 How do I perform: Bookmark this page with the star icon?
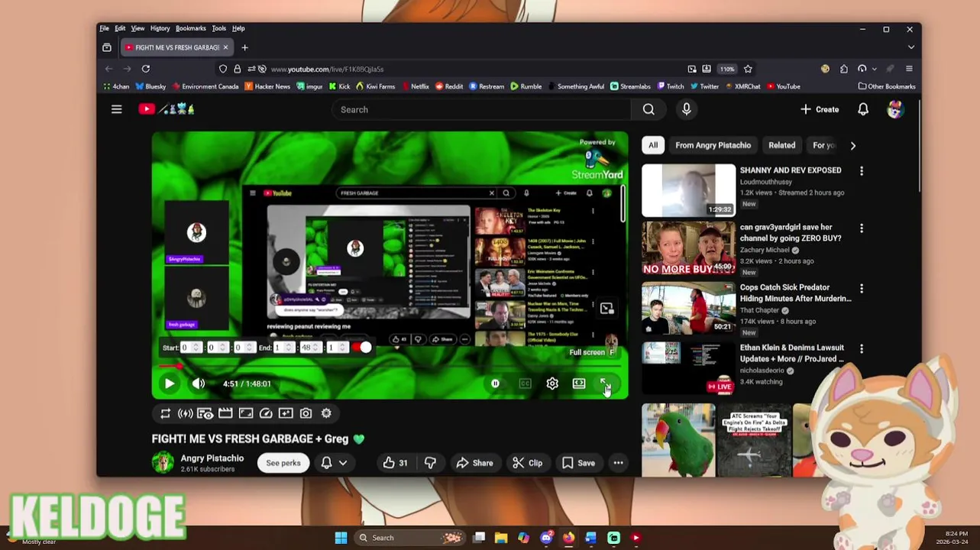coord(748,69)
